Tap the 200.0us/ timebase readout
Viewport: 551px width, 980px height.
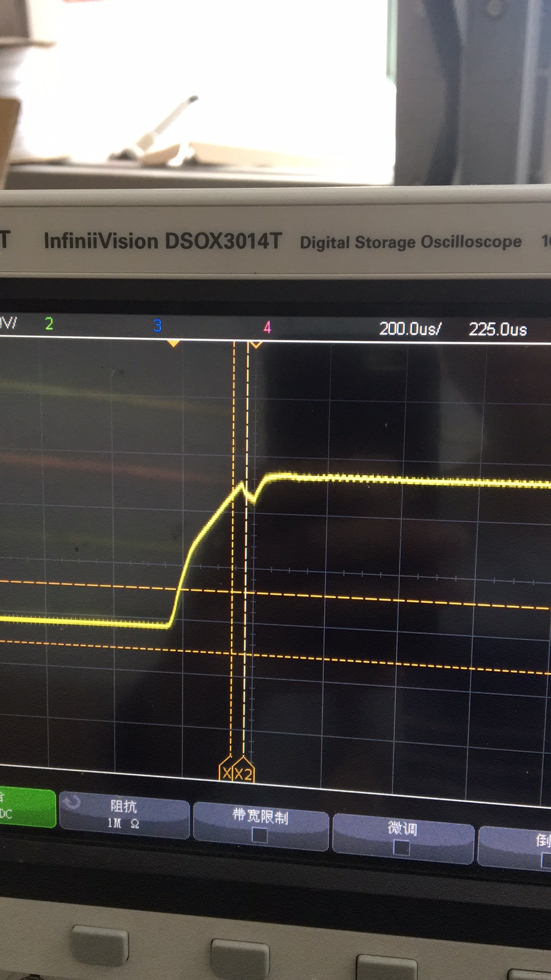click(x=410, y=329)
